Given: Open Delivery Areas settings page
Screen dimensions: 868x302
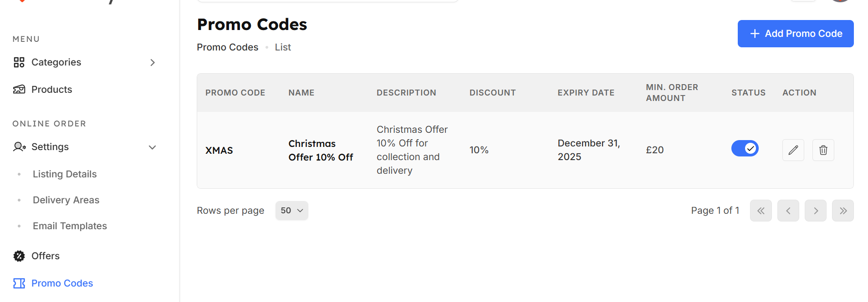Looking at the screenshot, I should [x=66, y=200].
